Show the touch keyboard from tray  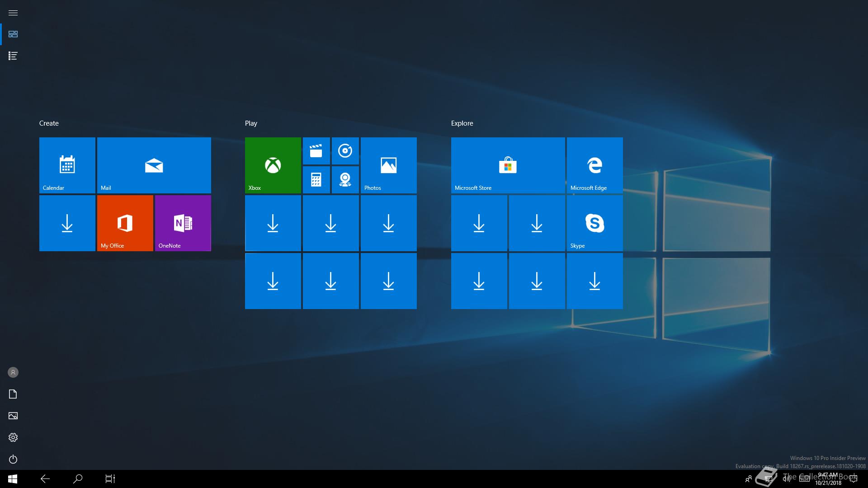click(x=805, y=479)
